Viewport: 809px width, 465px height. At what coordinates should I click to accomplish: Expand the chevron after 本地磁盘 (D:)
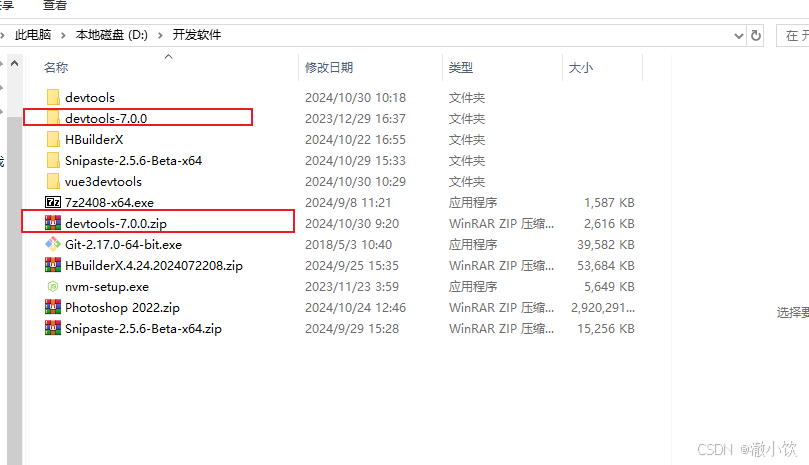160,35
